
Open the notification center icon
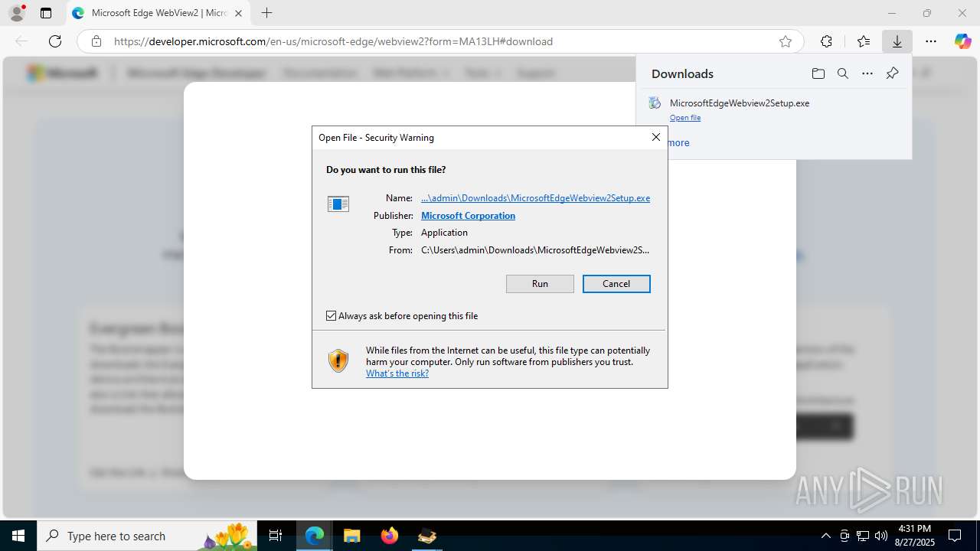pos(955,536)
